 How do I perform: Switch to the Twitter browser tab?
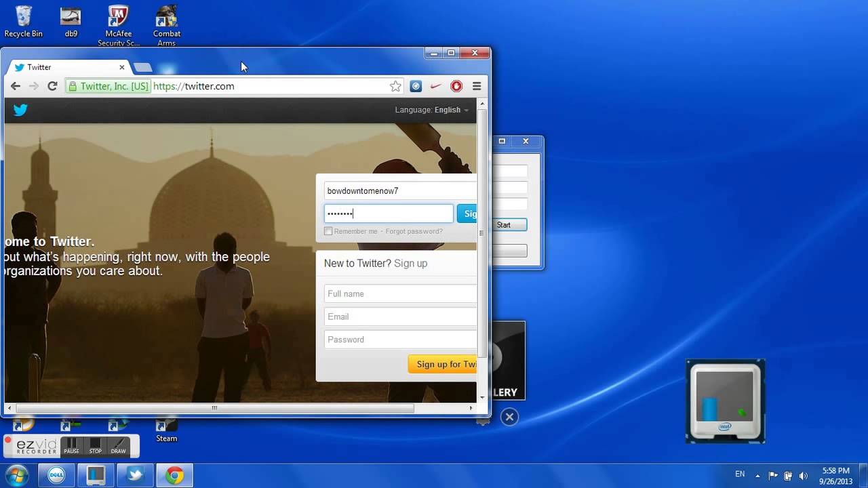66,67
